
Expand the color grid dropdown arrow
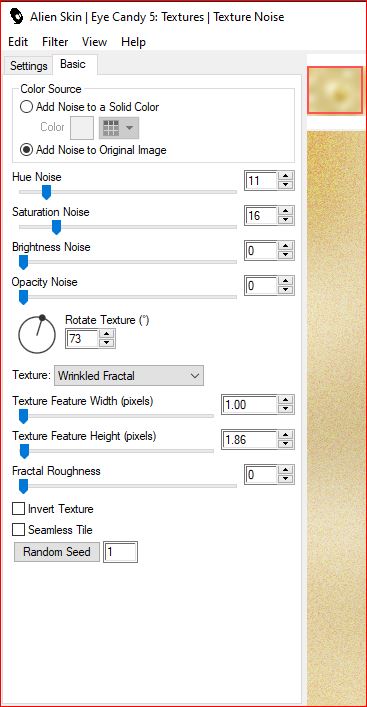point(130,128)
